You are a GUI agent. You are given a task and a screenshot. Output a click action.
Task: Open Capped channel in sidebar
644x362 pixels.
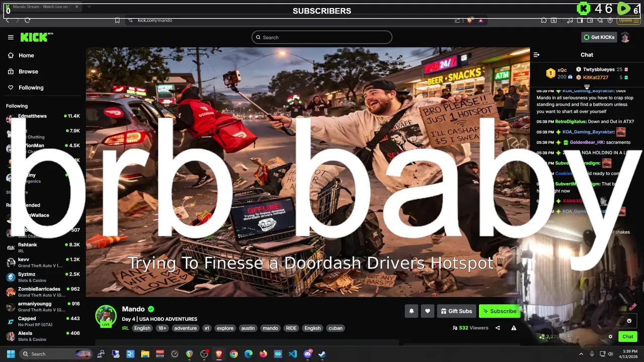coord(43,321)
